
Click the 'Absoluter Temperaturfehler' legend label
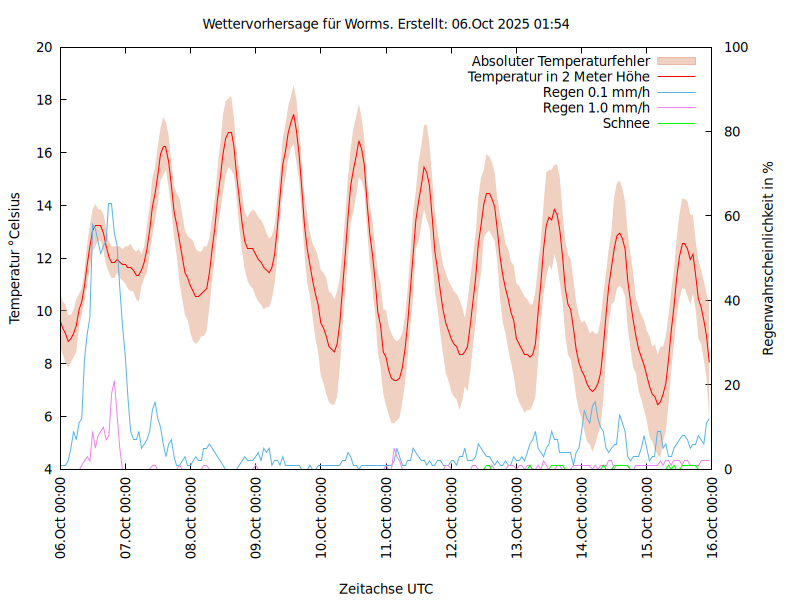point(560,61)
